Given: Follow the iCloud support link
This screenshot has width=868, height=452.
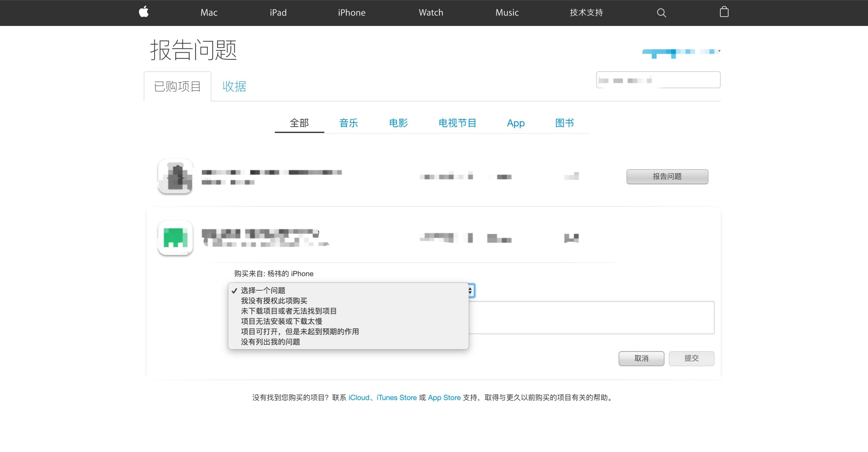Looking at the screenshot, I should 359,397.
